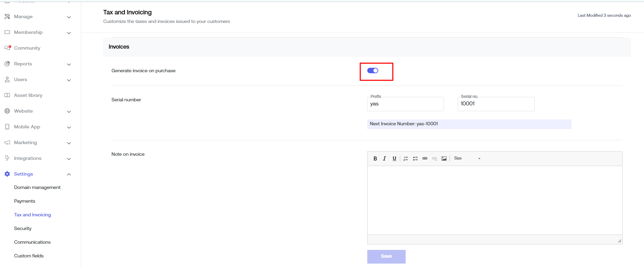Image resolution: width=644 pixels, height=267 pixels.
Task: Apply italic formatting in note editor
Action: tap(384, 158)
